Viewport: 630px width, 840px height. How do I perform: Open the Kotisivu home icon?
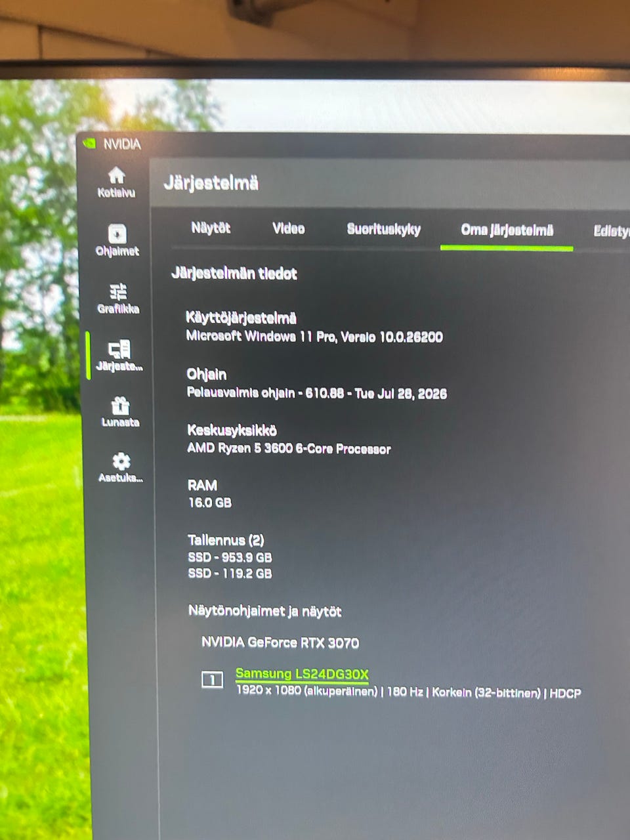[116, 175]
